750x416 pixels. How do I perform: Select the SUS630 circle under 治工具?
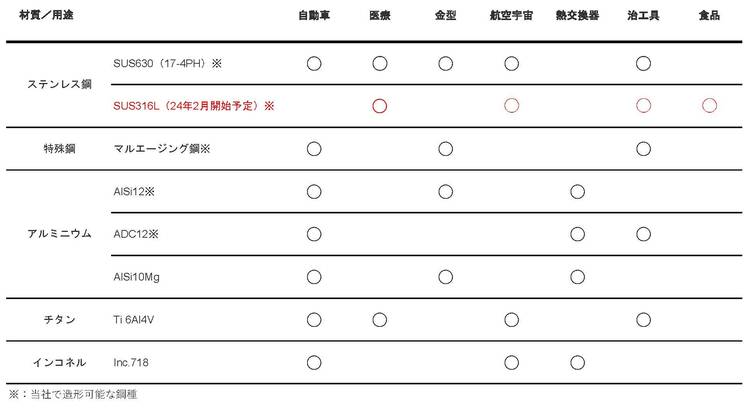(x=643, y=64)
